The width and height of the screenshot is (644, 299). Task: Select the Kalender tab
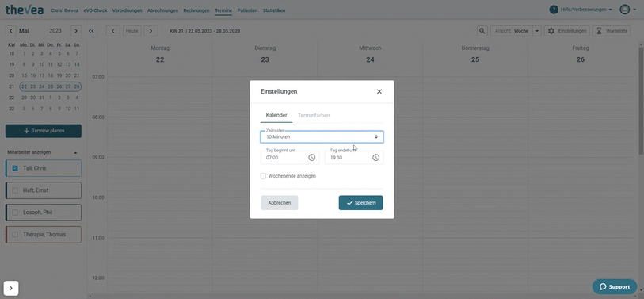[x=276, y=115]
